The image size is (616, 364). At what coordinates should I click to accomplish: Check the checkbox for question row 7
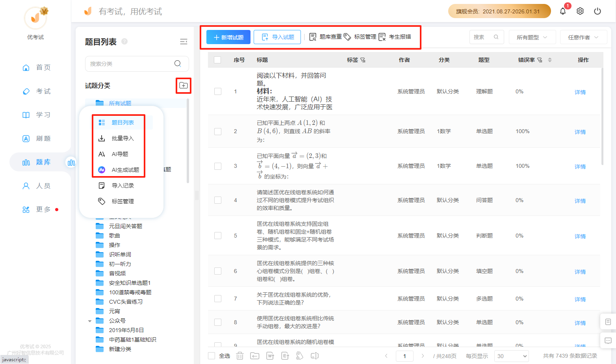pyautogui.click(x=218, y=299)
